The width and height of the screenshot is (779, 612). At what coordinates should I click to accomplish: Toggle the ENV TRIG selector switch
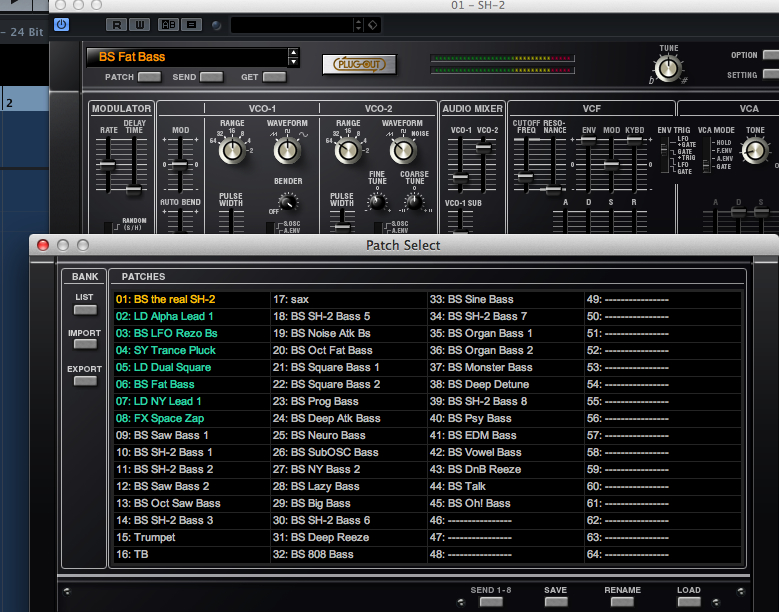tap(664, 157)
